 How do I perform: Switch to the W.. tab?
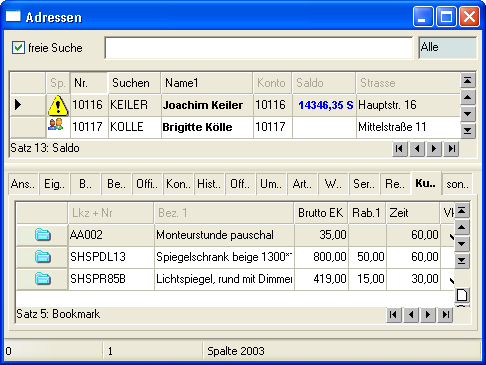pos(333,184)
